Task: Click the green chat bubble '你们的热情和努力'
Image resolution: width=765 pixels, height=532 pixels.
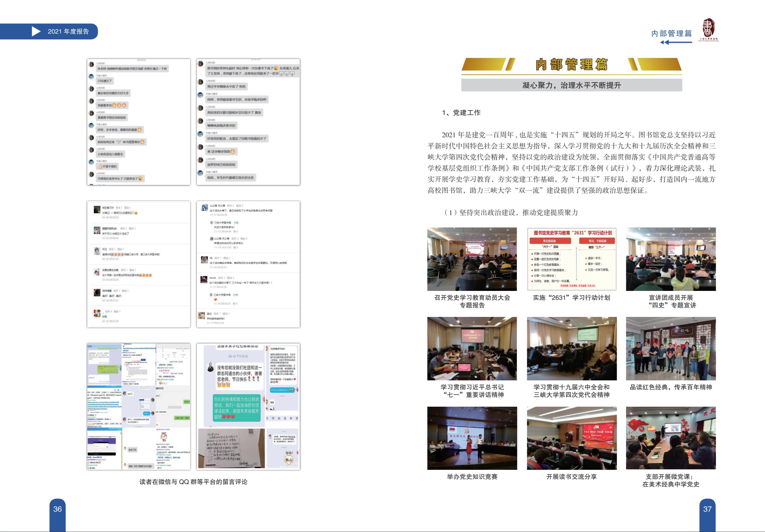Action: click(x=236, y=408)
